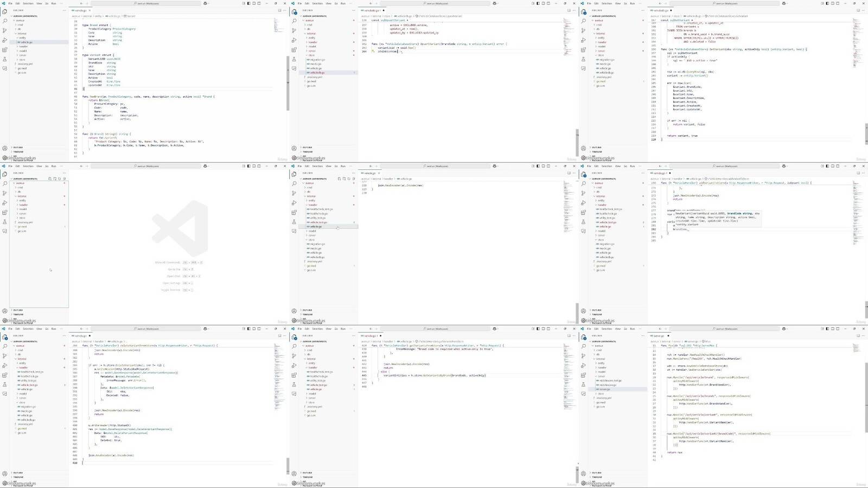Open go.sum in the empty-editor window's explorer

(22, 231)
